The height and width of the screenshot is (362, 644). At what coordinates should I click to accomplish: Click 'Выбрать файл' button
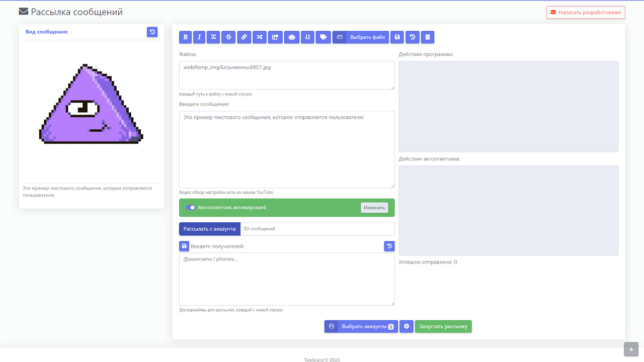pos(361,37)
